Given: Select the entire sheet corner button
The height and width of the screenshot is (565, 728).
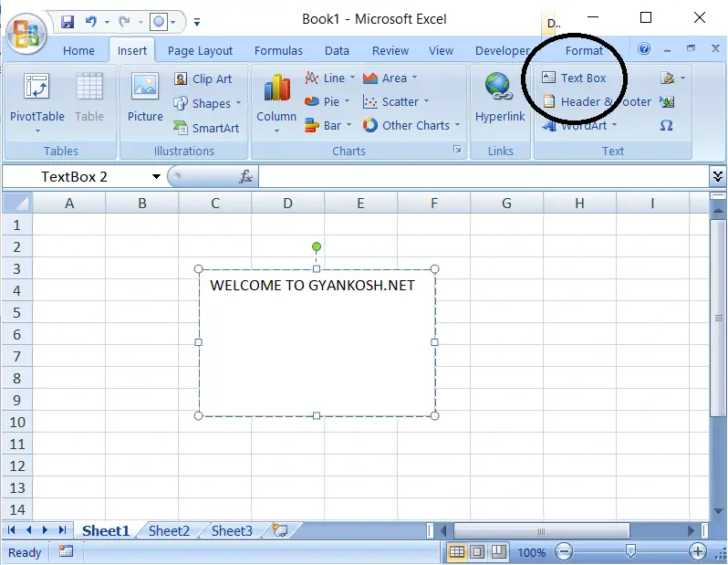Looking at the screenshot, I should (17, 203).
